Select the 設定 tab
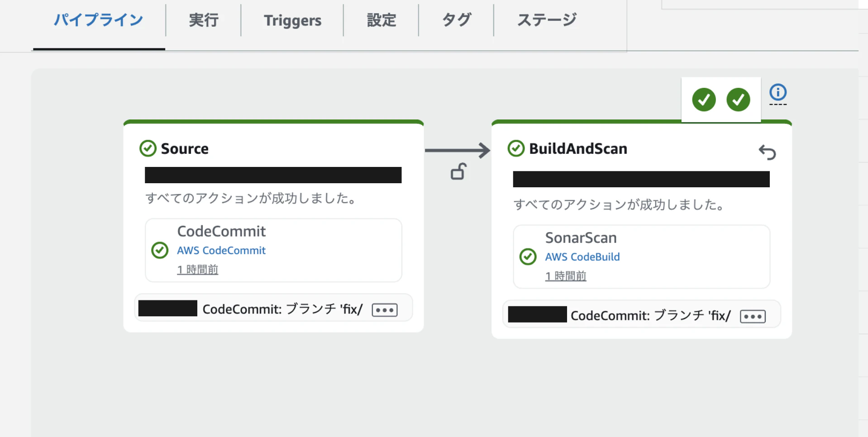 click(x=381, y=20)
